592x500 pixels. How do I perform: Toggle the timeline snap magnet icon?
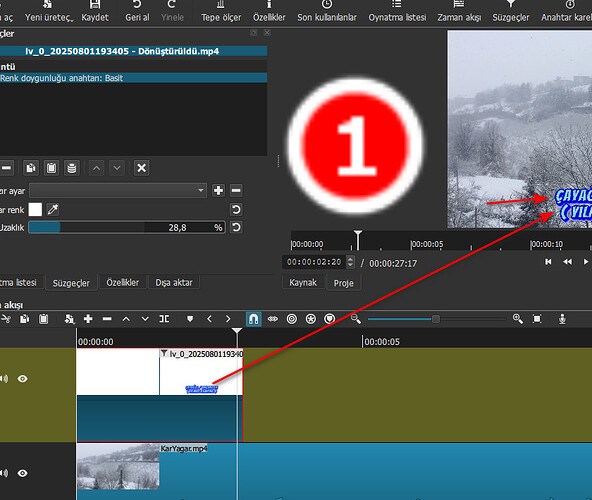point(253,319)
